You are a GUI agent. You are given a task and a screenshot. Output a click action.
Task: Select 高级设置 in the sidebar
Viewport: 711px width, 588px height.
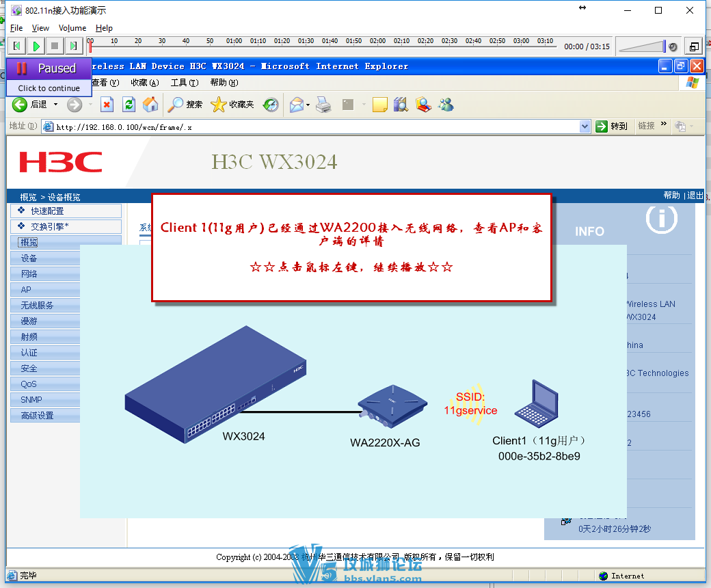point(45,415)
